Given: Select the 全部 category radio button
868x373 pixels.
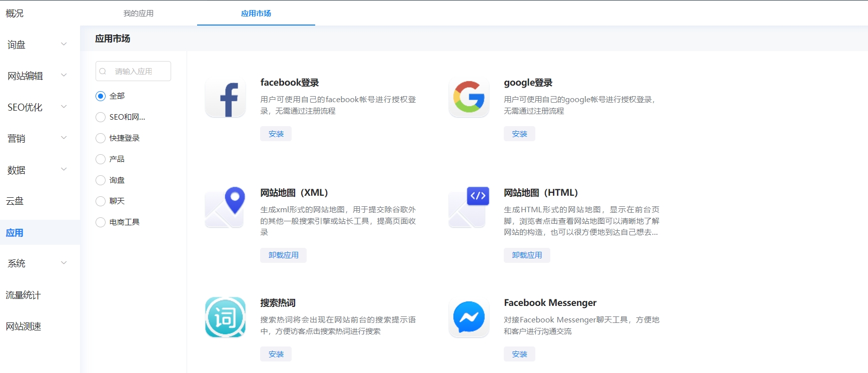Looking at the screenshot, I should (x=101, y=96).
